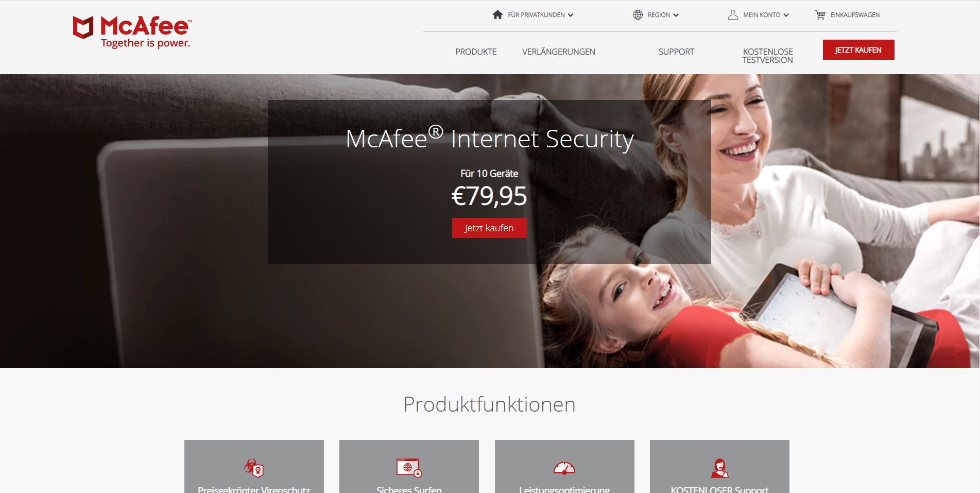Click the home icon beside Für Privatkunden
Image resolution: width=980 pixels, height=493 pixels.
(x=497, y=15)
